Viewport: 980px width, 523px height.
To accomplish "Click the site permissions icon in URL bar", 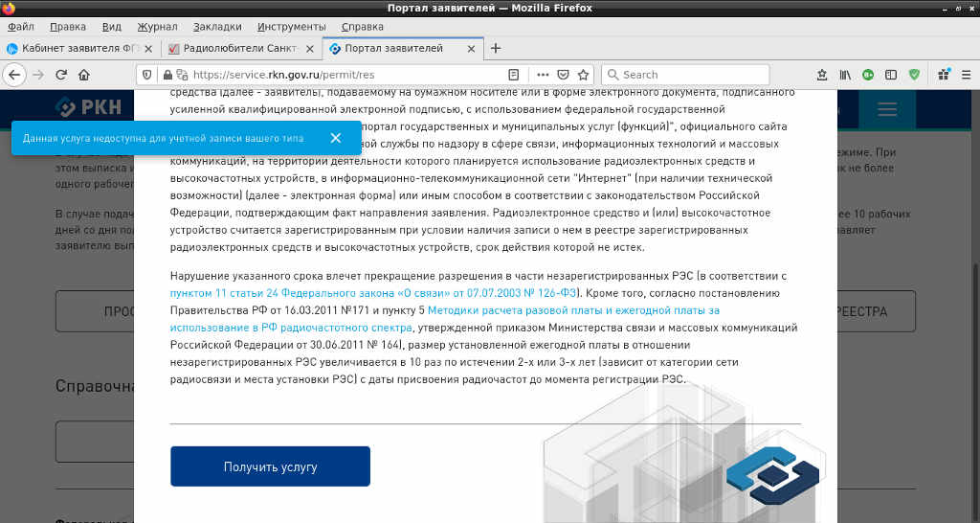I will (x=182, y=75).
